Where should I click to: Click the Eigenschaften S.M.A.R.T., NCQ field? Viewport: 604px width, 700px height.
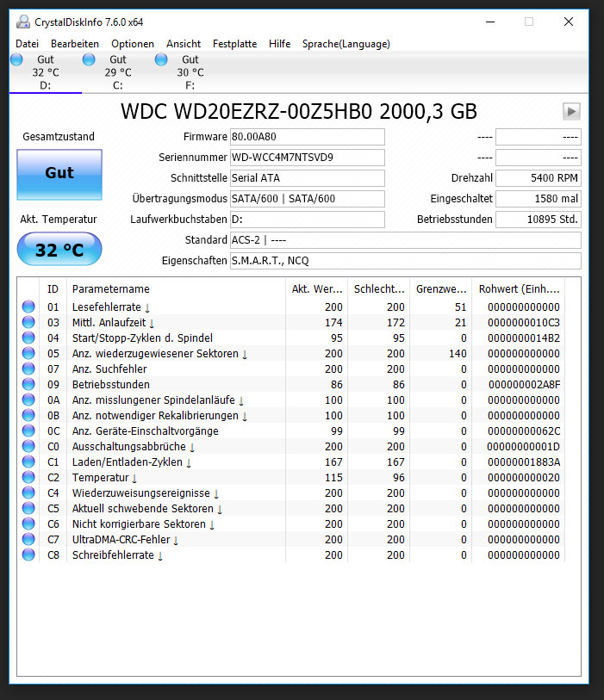[x=405, y=261]
